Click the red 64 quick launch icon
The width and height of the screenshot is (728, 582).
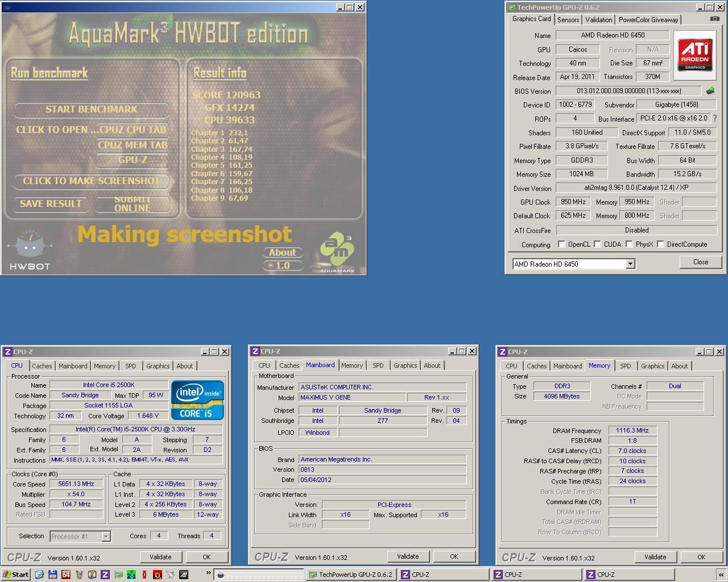pos(65,575)
